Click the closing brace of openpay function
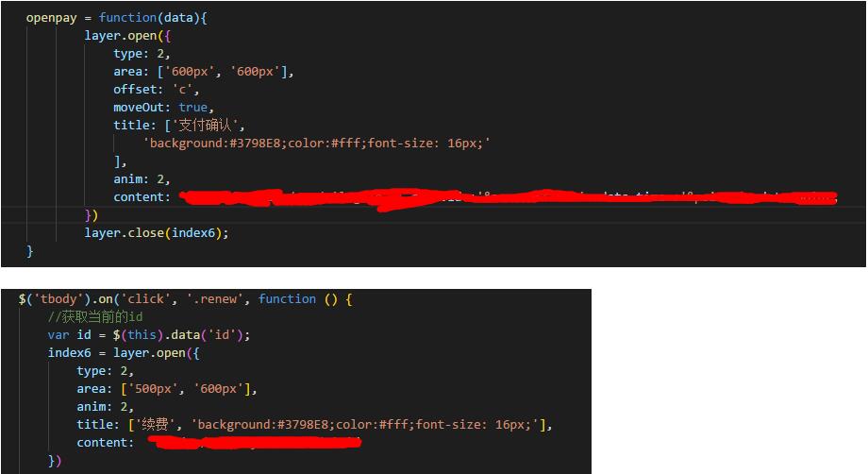868x474 pixels. coord(30,251)
